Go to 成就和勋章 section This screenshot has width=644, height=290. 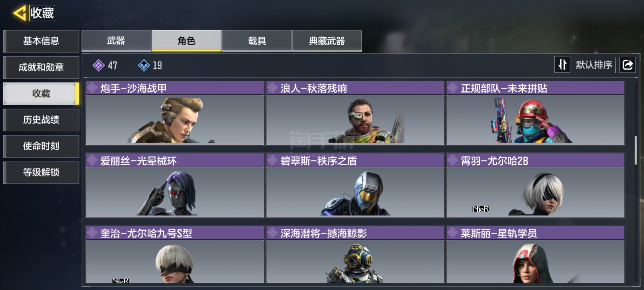pos(41,67)
